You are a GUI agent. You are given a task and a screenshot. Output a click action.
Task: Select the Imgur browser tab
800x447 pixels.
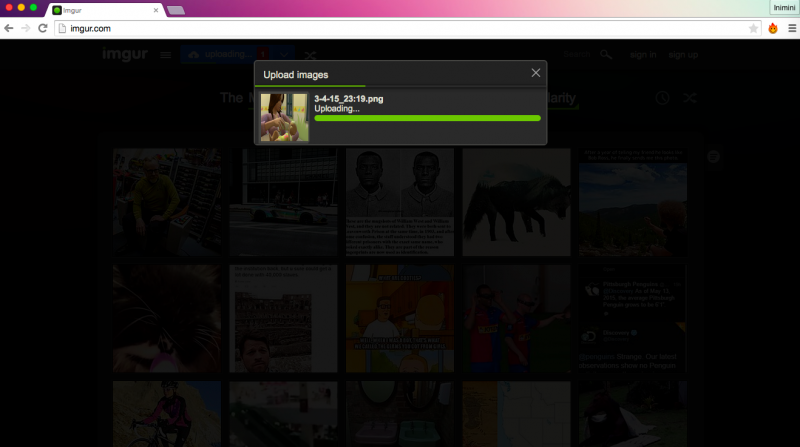tap(105, 10)
